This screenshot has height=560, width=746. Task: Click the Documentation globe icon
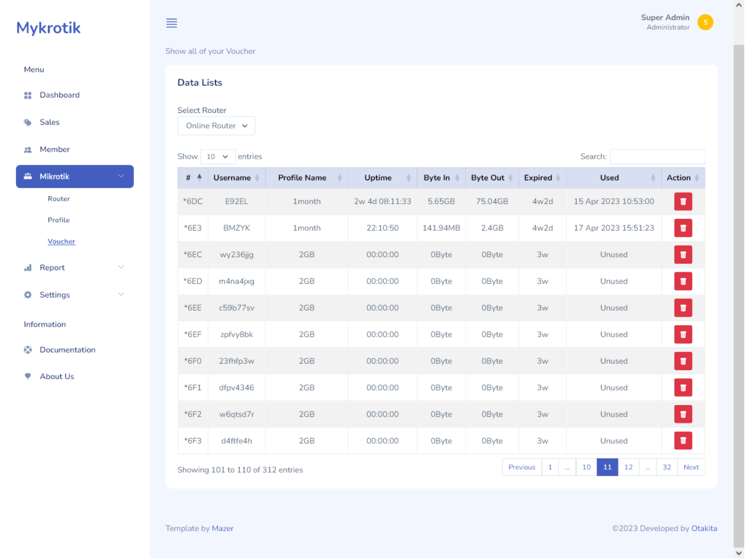tap(28, 350)
